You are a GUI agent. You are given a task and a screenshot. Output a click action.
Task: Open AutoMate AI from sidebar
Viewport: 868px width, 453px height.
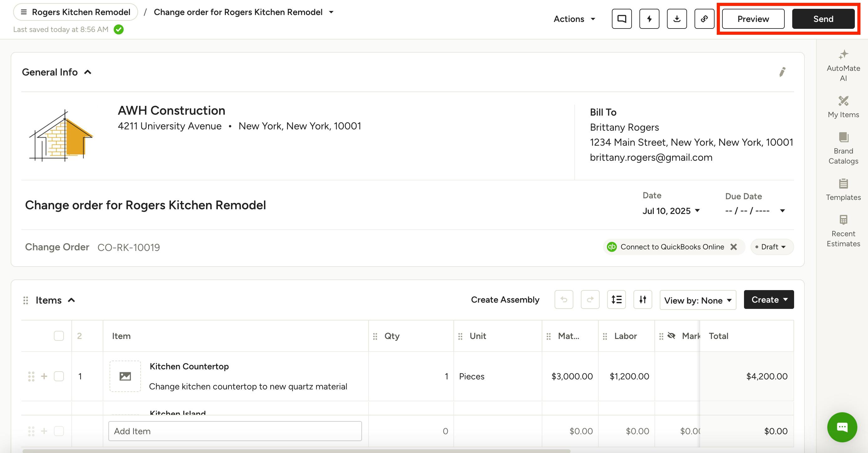coord(843,66)
